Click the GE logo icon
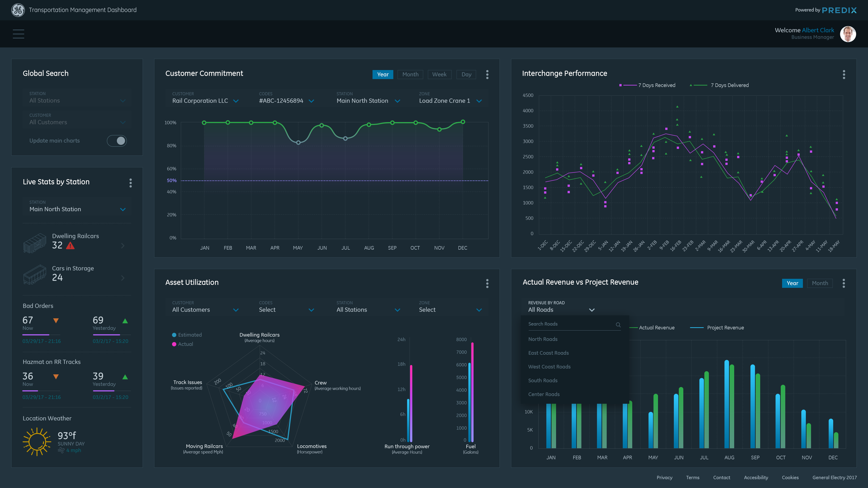 point(18,10)
